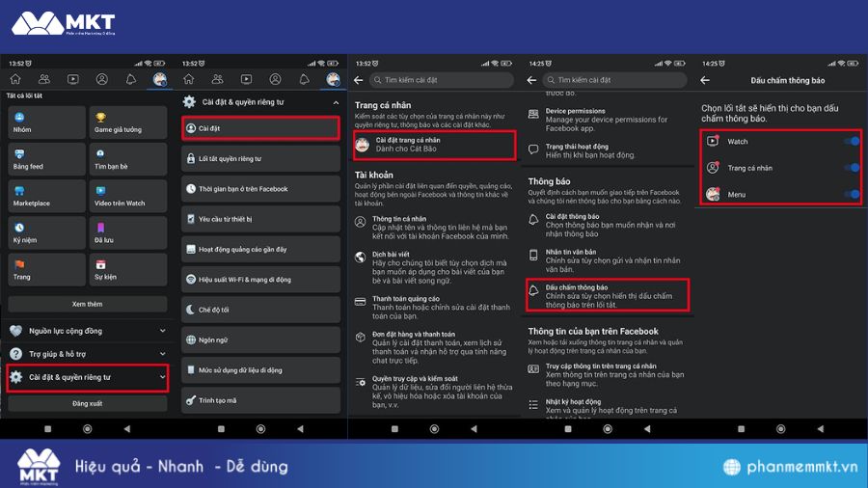Toggle Trang cá nhân notification dot switch
This screenshot has width=868, height=488.
point(853,168)
